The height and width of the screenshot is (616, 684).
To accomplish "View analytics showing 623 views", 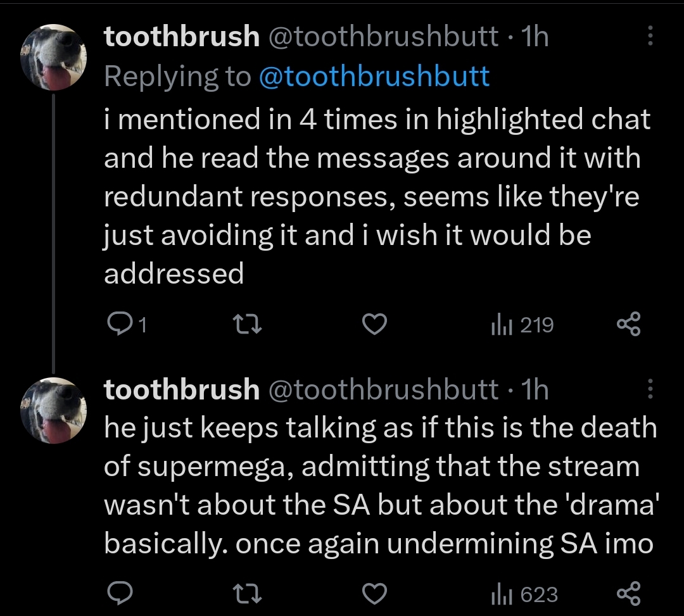I will point(525,594).
